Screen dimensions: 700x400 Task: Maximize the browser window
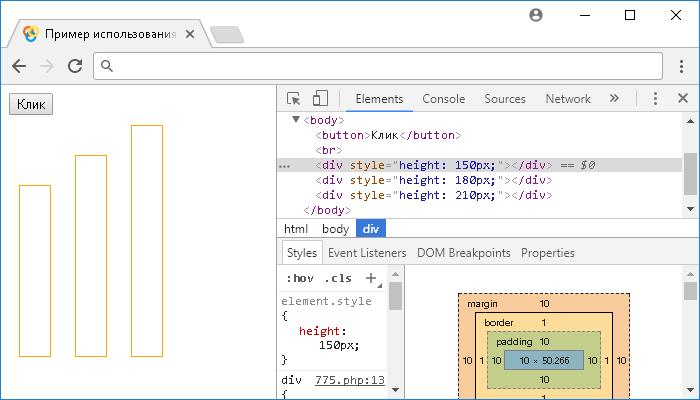coord(630,15)
